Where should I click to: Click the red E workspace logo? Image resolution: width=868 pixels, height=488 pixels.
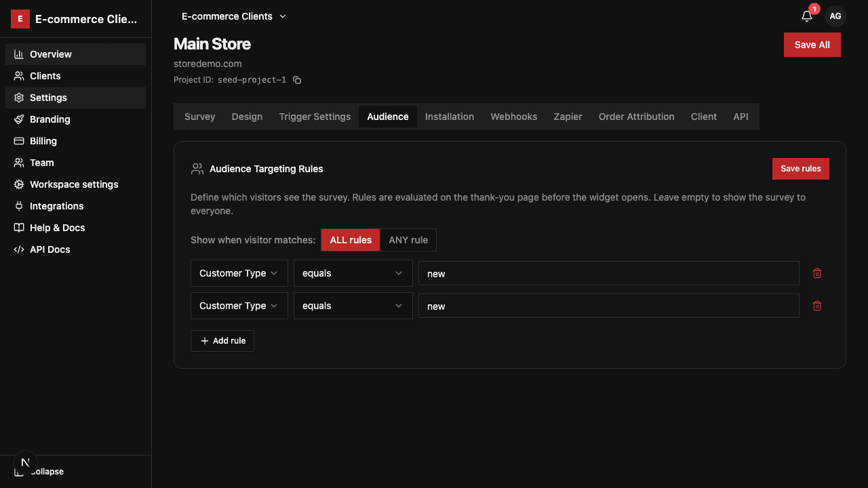click(20, 19)
